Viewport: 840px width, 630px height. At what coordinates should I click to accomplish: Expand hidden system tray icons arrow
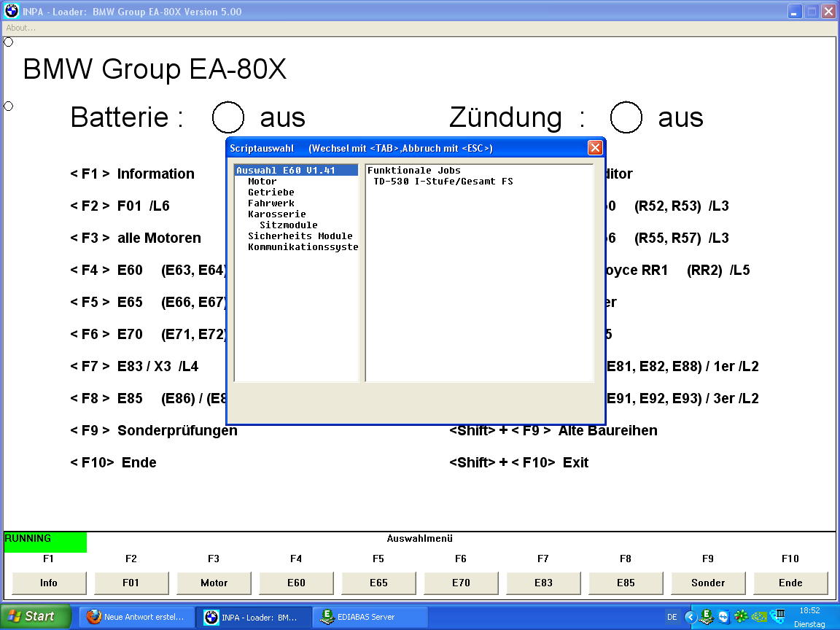(690, 617)
